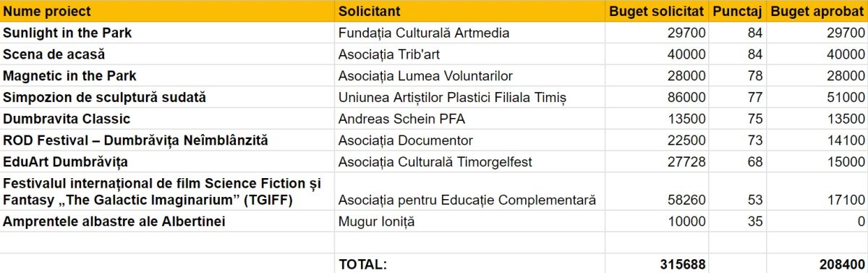Viewport: 868px width, 273px height.
Task: Click the approved budget value 51000
Action: [x=817, y=97]
